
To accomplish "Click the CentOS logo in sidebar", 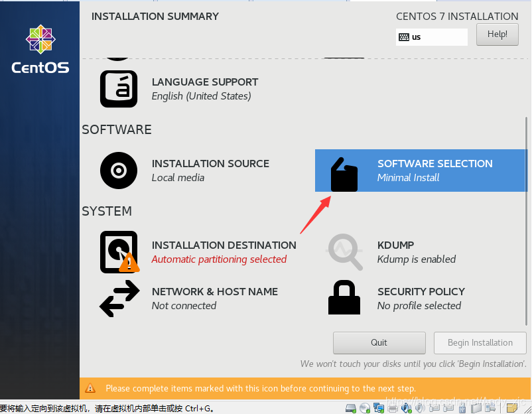I will point(40,49).
